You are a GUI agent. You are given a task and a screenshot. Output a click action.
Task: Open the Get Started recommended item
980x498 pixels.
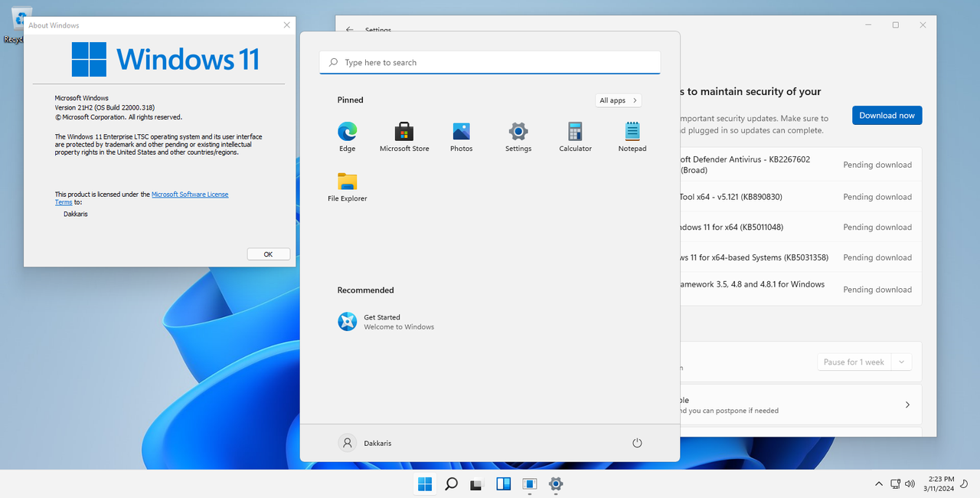[x=386, y=322]
